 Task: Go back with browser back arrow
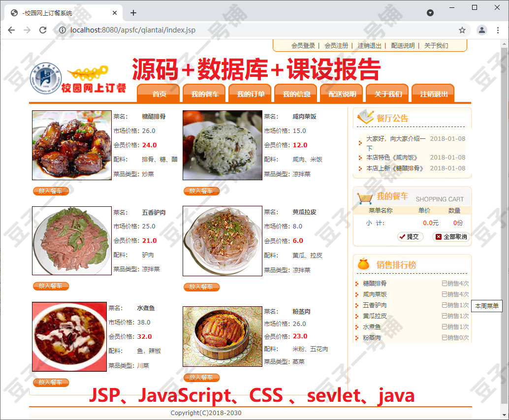coord(11,30)
